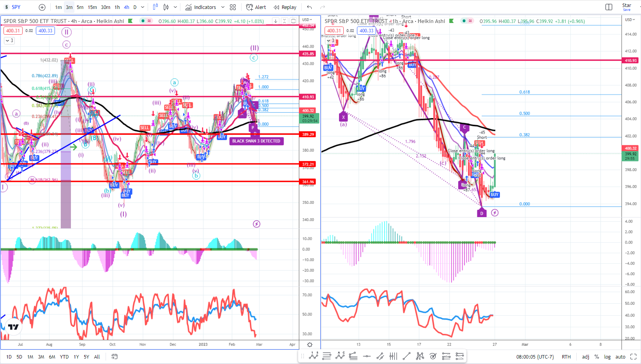Click the 400.31 sell price button on 4h chart
The width and height of the screenshot is (641, 364).
pyautogui.click(x=13, y=31)
